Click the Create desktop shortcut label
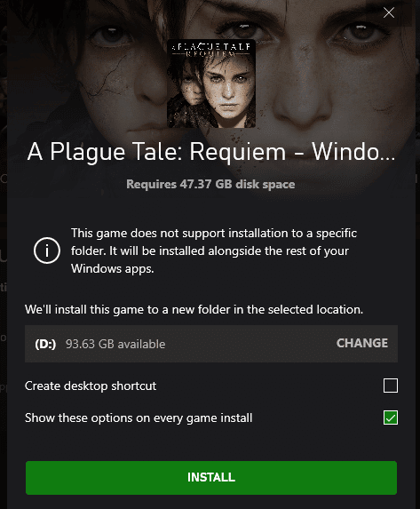The image size is (420, 509). click(x=91, y=386)
